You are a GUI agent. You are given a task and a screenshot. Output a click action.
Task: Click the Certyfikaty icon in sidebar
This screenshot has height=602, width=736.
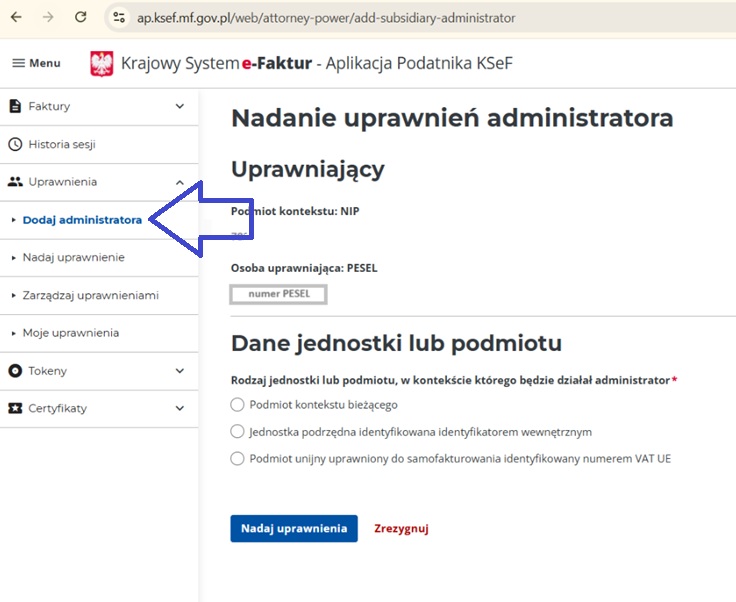15,408
